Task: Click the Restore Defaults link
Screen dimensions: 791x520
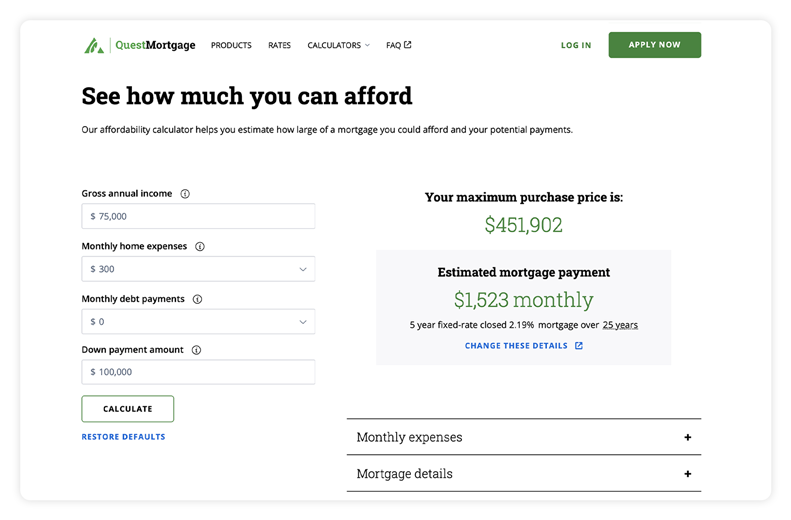Action: 124,437
